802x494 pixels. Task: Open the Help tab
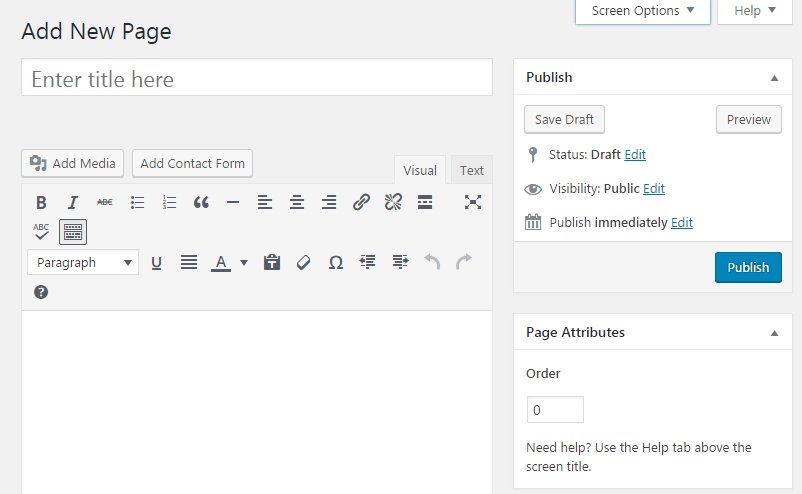[755, 11]
